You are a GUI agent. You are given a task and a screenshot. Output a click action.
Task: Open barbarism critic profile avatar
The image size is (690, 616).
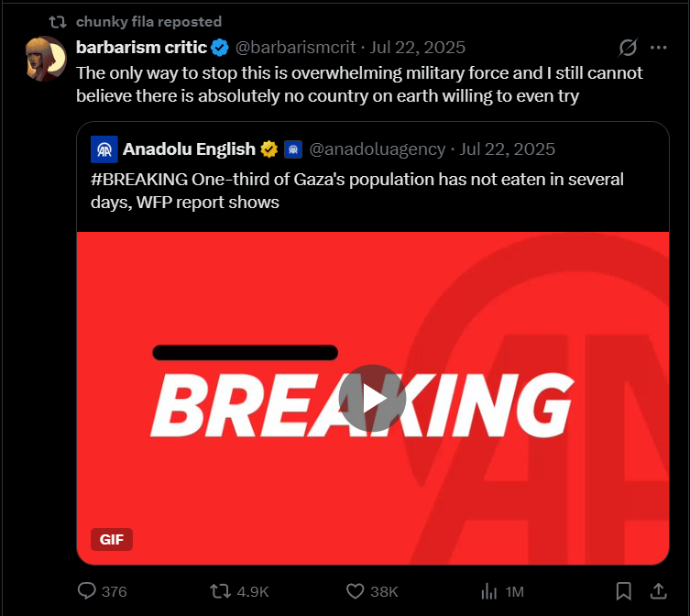(46, 59)
